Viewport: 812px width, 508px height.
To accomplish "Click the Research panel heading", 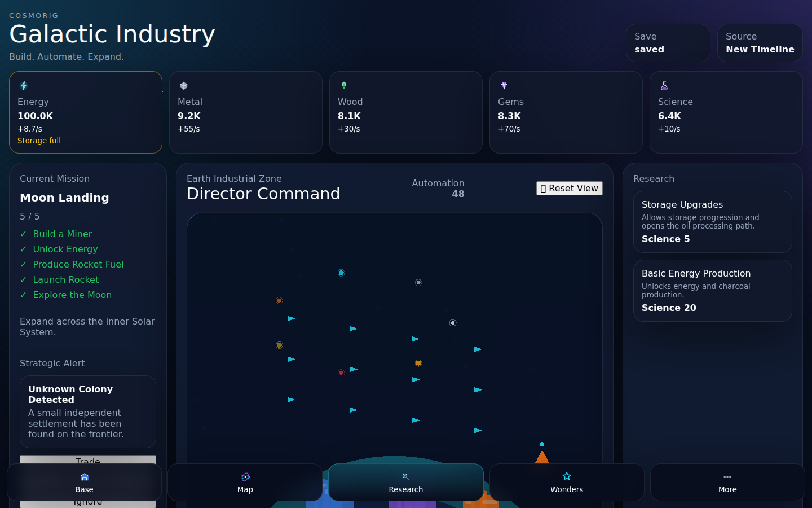I will pos(654,178).
